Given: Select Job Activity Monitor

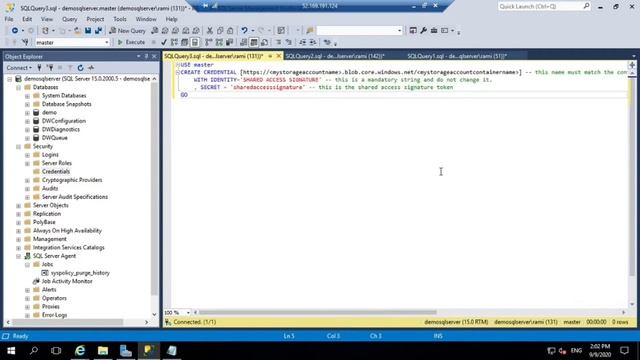Looking at the screenshot, I should [67, 282].
